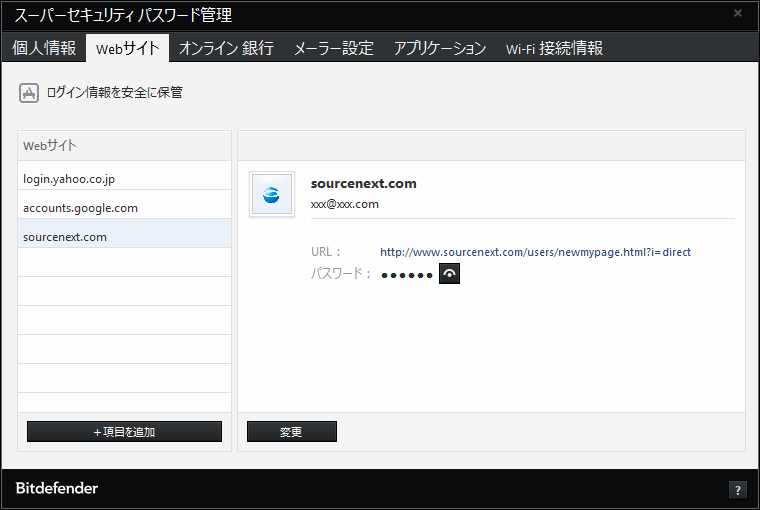Select sourcenext.com in the website list
The height and width of the screenshot is (510, 760).
click(125, 233)
